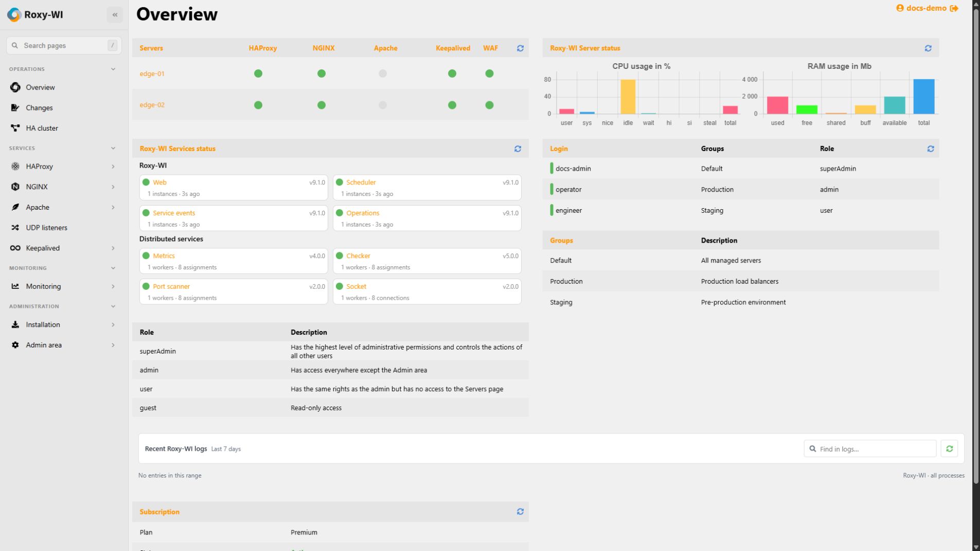Click the 'Premium' plan value
Viewport: 980px width, 551px height.
coord(304,532)
